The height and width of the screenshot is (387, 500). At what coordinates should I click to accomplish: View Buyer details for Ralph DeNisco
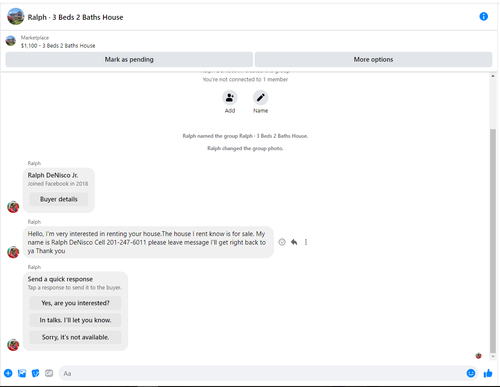tap(59, 199)
